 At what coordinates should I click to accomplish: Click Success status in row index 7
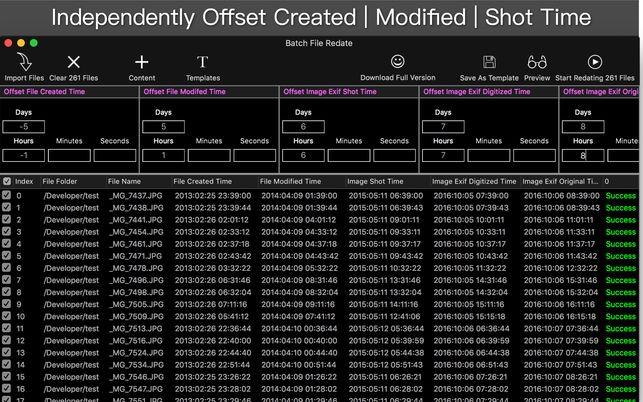pyautogui.click(x=620, y=280)
